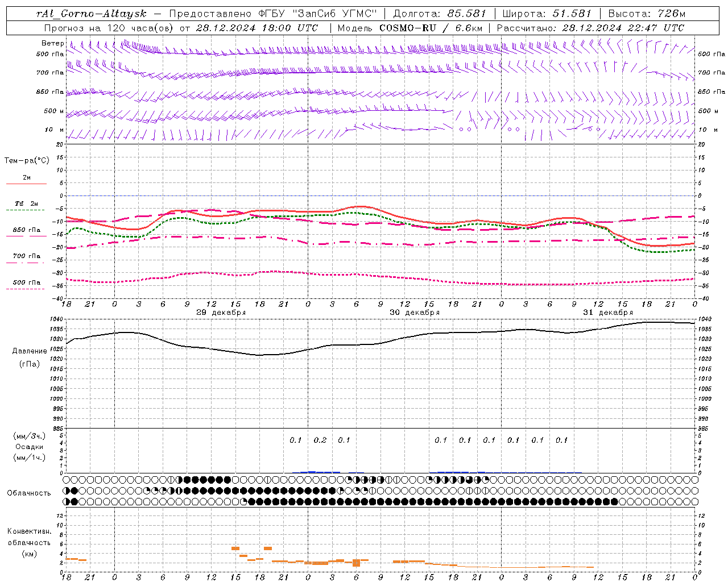Click the 0.2 precipitation value
This screenshot has width=728, height=582.
[x=320, y=440]
